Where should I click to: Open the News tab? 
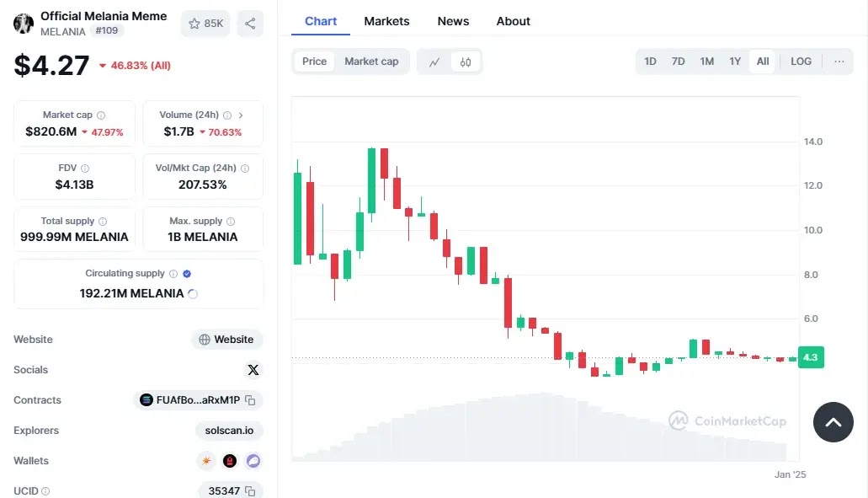click(453, 21)
